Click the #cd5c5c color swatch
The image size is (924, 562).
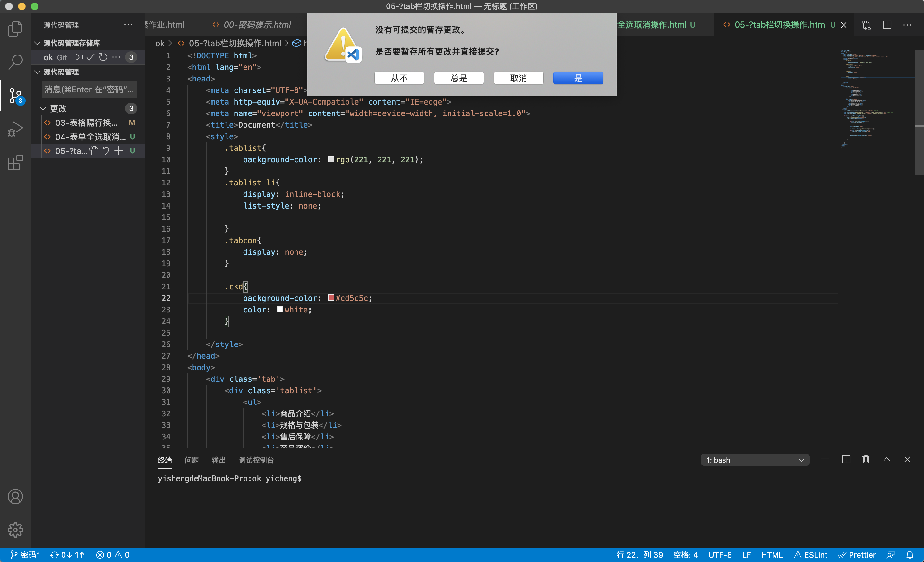pyautogui.click(x=331, y=298)
